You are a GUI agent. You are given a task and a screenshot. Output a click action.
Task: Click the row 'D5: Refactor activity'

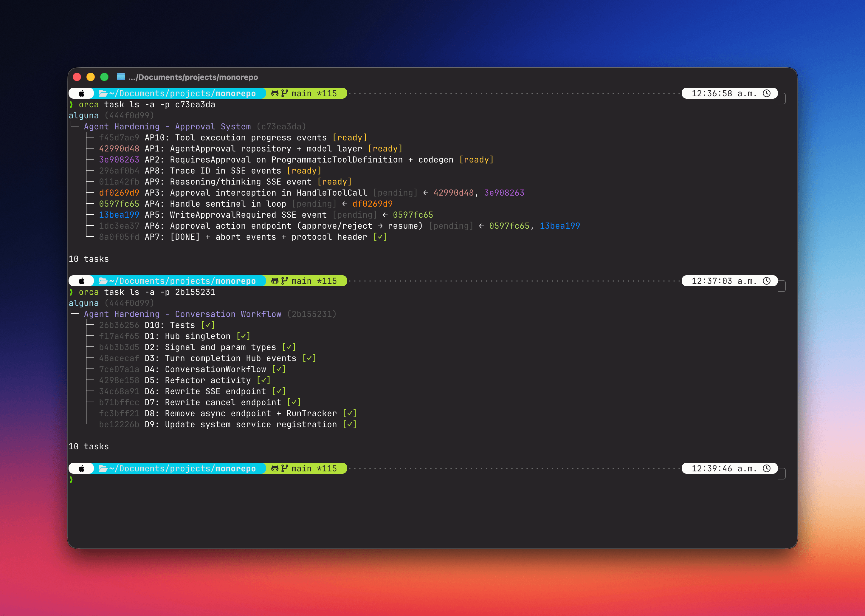click(185, 380)
